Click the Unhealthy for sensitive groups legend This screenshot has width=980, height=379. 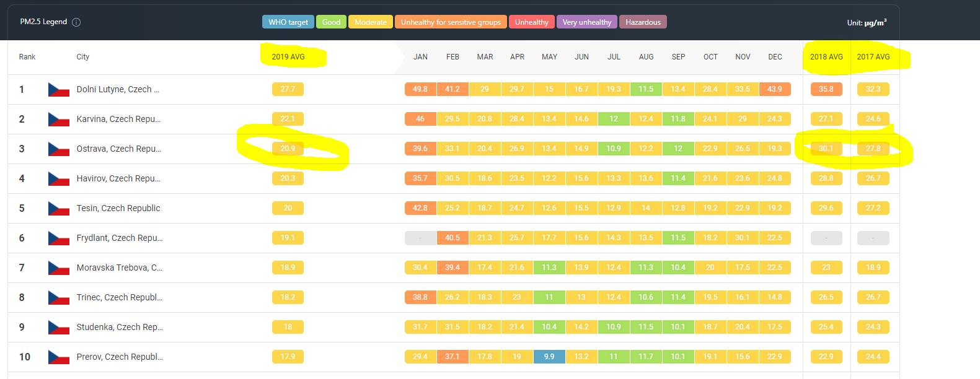451,22
